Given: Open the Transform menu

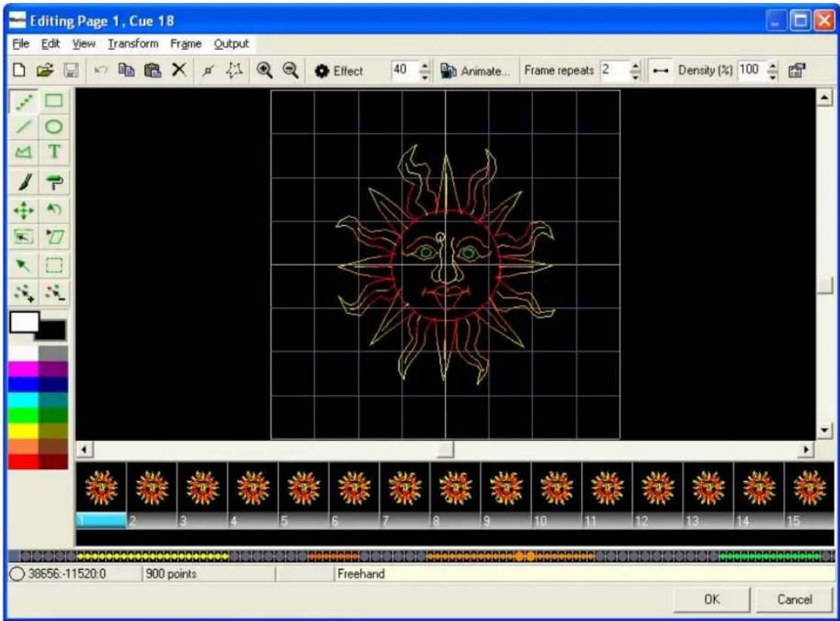Looking at the screenshot, I should (x=133, y=44).
